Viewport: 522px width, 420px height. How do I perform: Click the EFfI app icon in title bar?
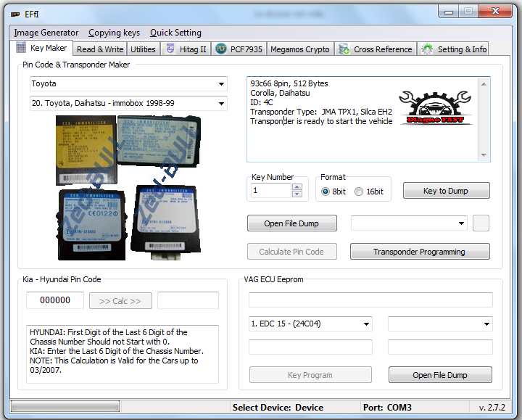[x=15, y=15]
